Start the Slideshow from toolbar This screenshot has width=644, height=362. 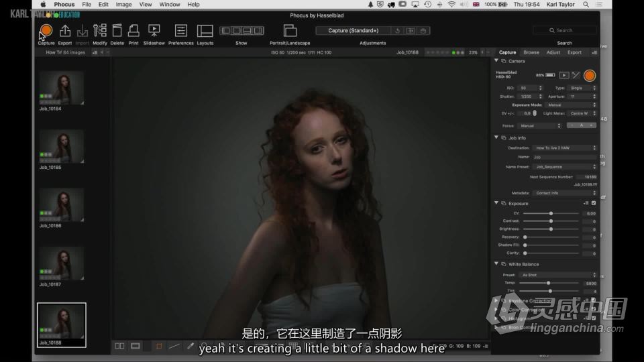click(x=154, y=30)
